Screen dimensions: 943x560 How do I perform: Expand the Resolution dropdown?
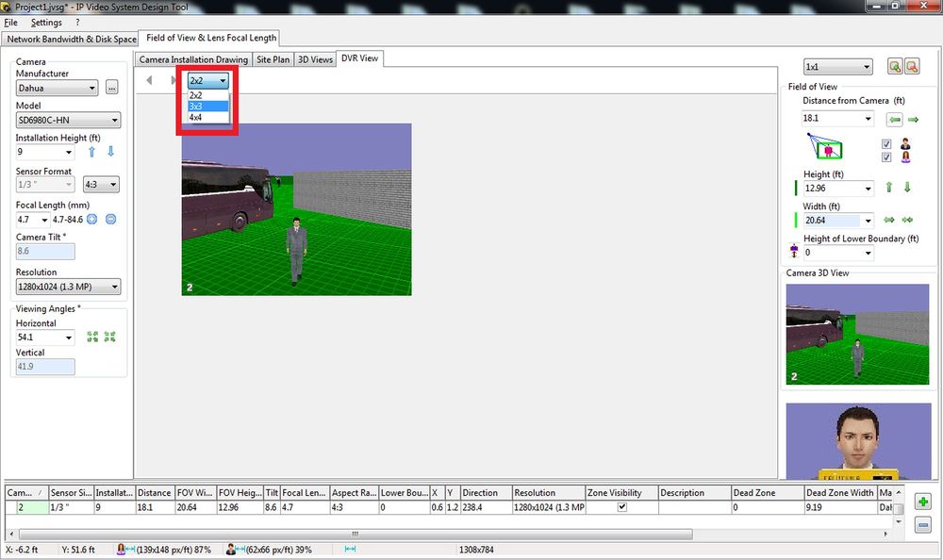(68, 288)
